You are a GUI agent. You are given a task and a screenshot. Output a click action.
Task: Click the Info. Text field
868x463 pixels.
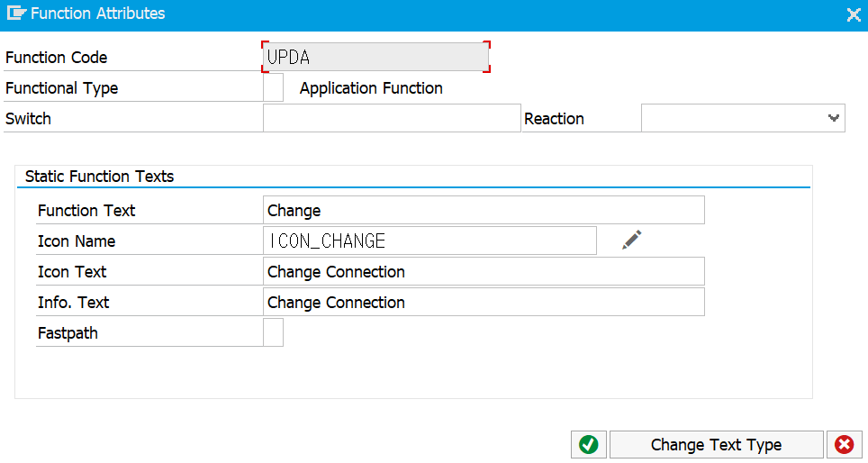click(484, 302)
